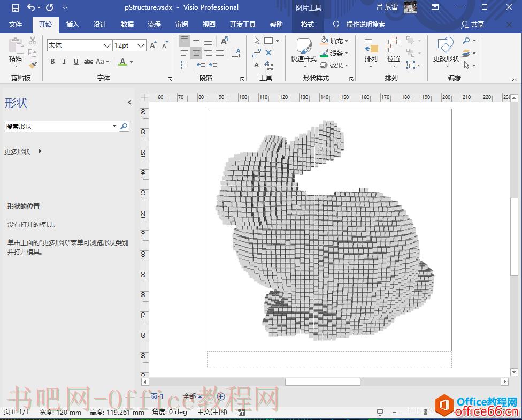The image size is (522, 420).
Task: Increase font size with large A
Action: click(153, 45)
